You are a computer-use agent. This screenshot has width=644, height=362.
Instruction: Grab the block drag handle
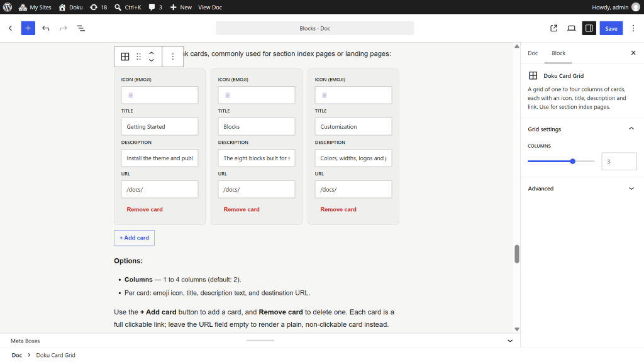pos(139,57)
